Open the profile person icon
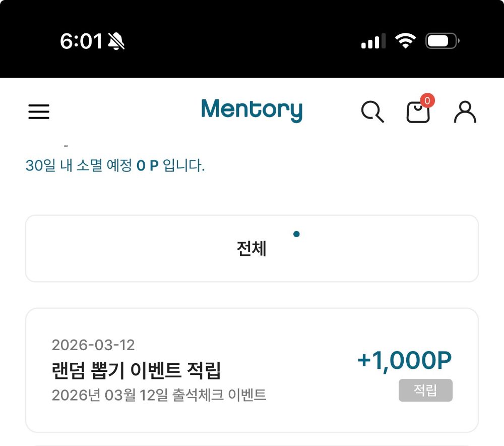Viewport: 504px width, 446px height. [x=465, y=112]
